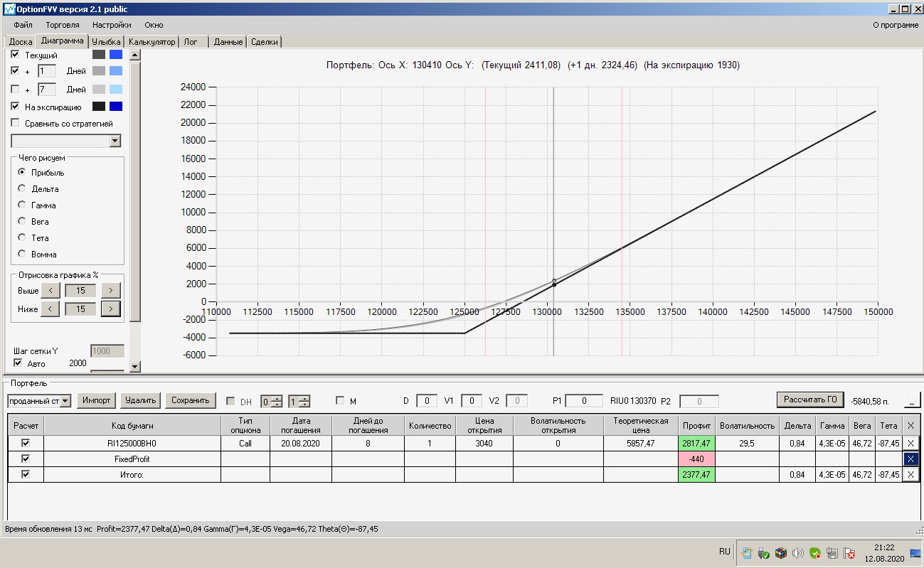Toggle the Текущий curve checkbox
Viewport: 924px width, 568px height.
tap(15, 54)
